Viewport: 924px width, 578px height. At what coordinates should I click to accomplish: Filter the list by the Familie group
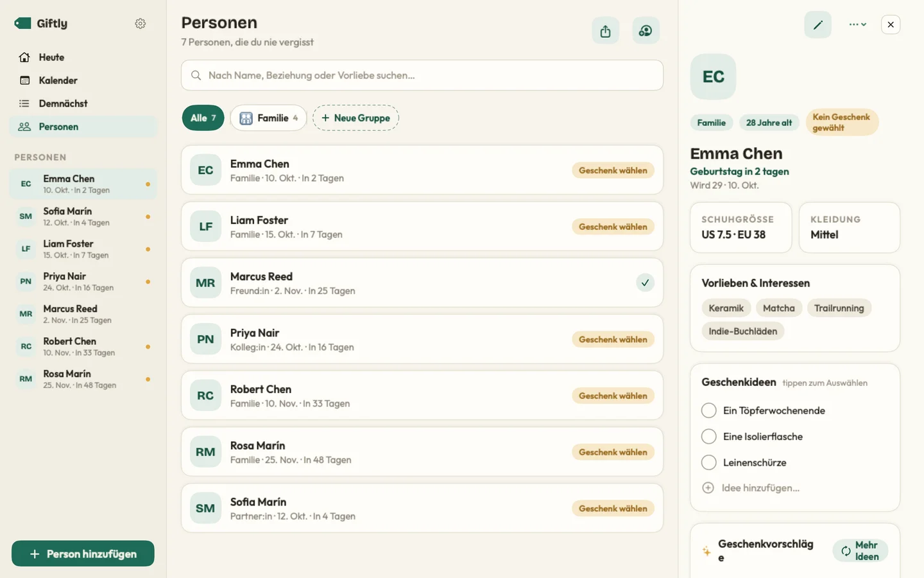[x=268, y=118]
